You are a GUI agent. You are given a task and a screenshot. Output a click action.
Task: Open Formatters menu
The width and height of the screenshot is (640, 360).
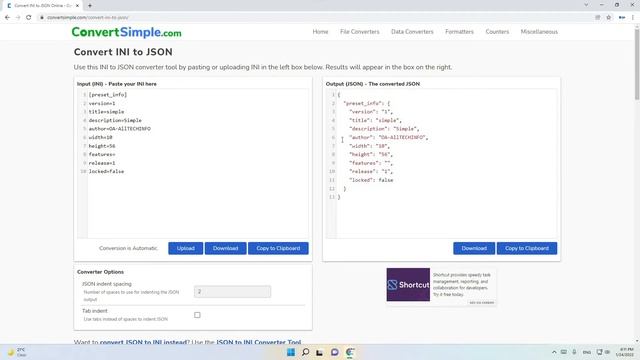coord(459,32)
